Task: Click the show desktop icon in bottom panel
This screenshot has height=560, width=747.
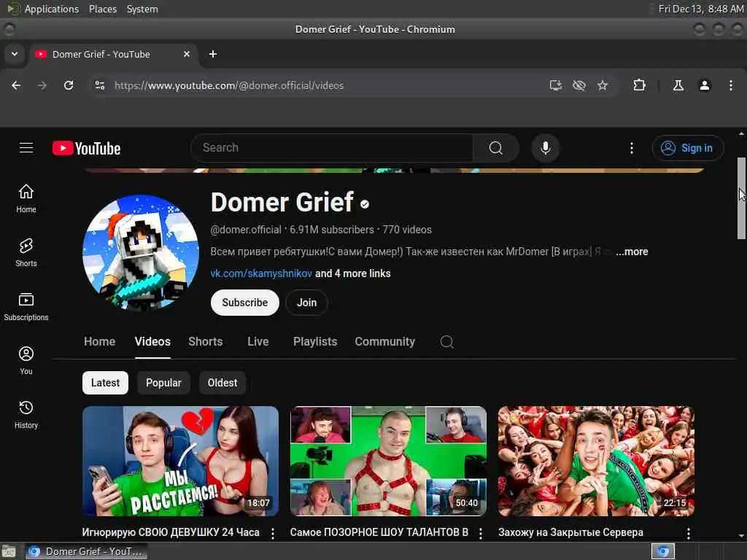Action: coord(9,552)
